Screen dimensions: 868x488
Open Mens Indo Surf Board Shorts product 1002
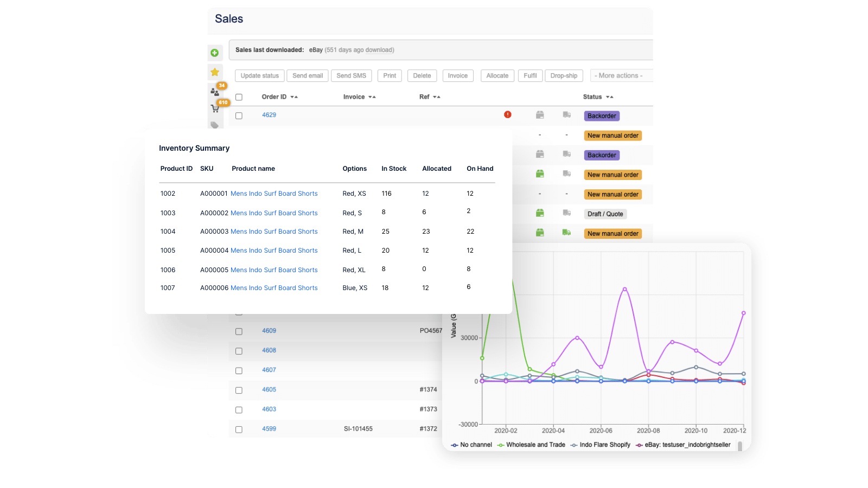click(x=274, y=194)
